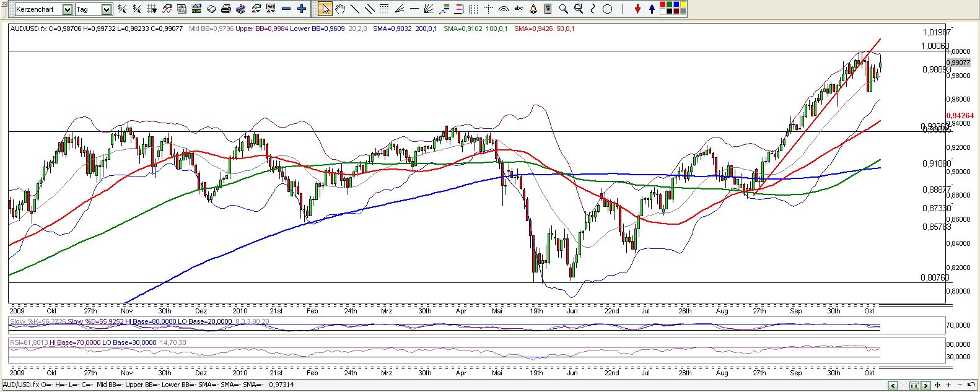The height and width of the screenshot is (392, 980).
Task: Click the Slow %K stochastic indicator label
Action: [37, 321]
